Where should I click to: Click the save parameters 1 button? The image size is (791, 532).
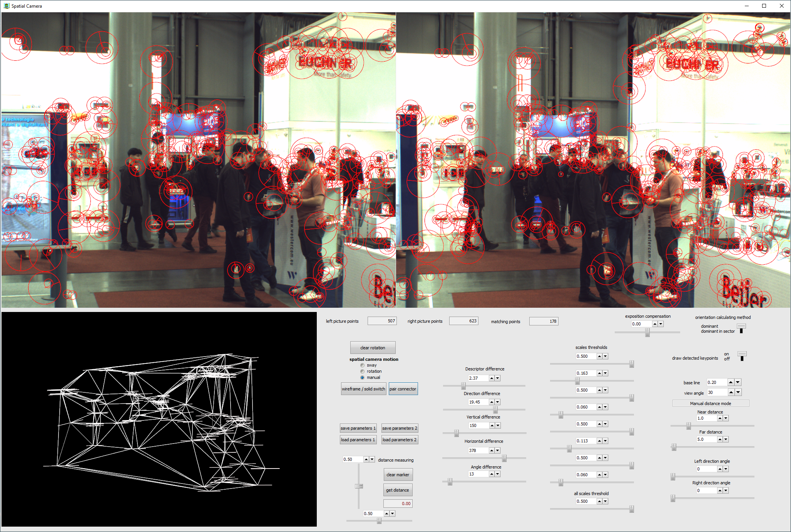click(x=358, y=429)
